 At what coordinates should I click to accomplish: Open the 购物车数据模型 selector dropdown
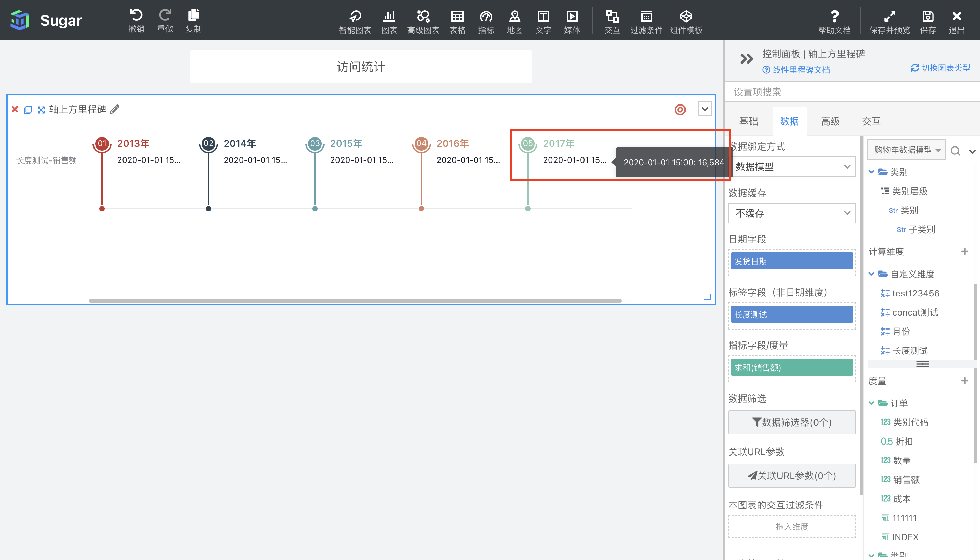click(x=906, y=150)
